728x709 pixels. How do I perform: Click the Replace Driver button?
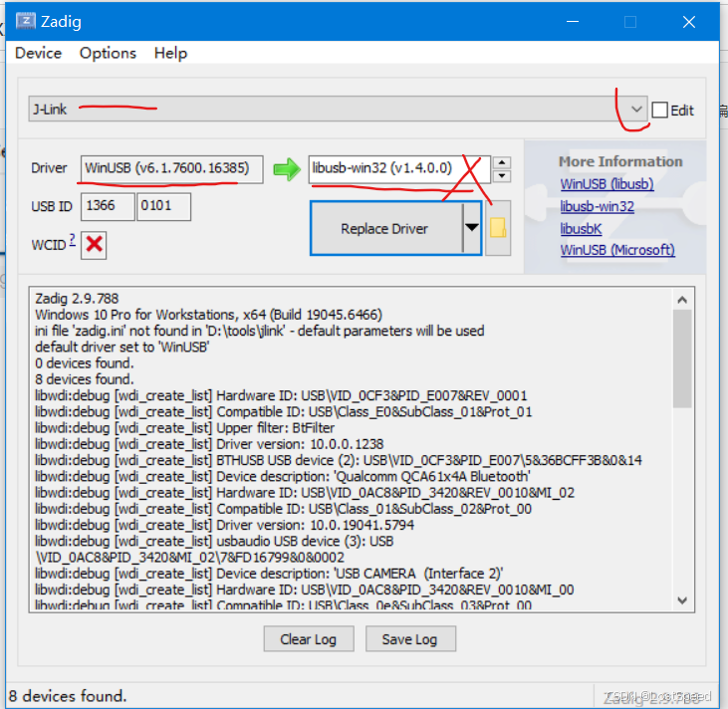tap(385, 228)
